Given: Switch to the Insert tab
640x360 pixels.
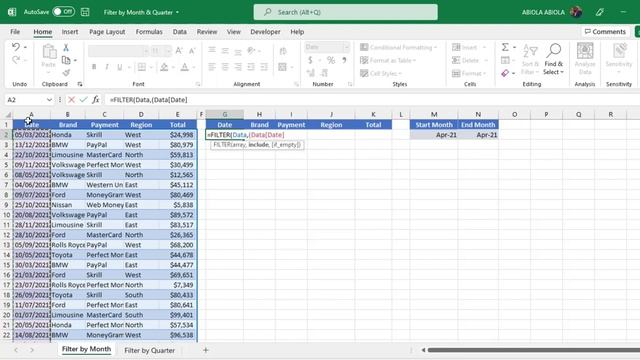Looking at the screenshot, I should pyautogui.click(x=70, y=31).
